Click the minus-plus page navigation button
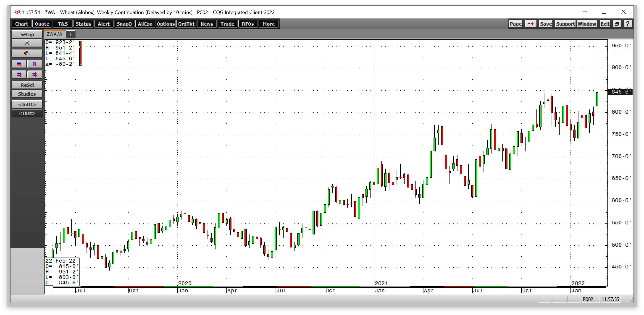Viewport: 644px width, 315px height. coord(531,24)
